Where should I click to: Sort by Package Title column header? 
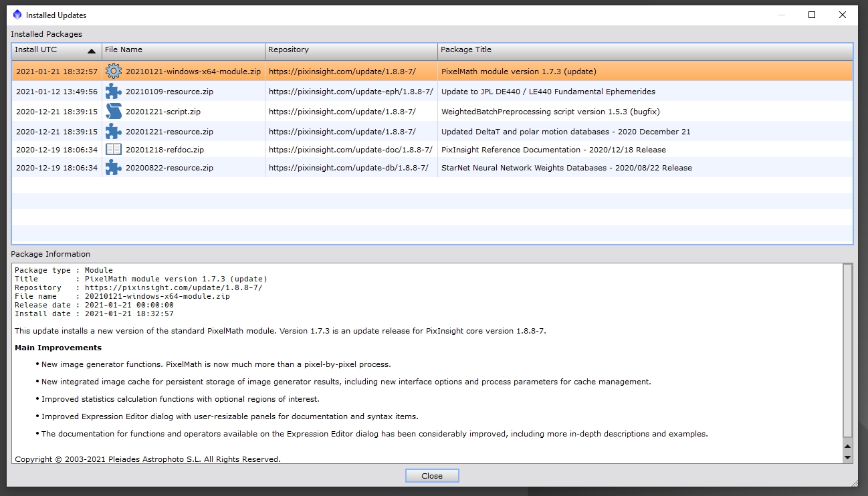pos(645,50)
